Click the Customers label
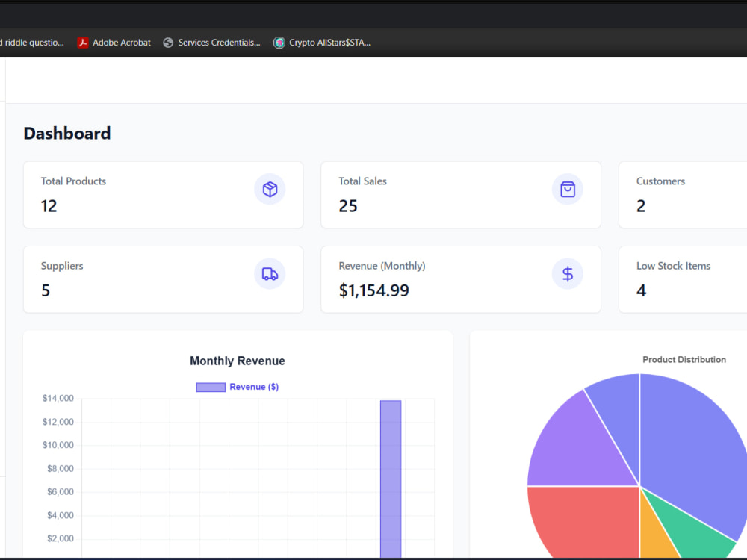Image resolution: width=747 pixels, height=560 pixels. pos(661,181)
